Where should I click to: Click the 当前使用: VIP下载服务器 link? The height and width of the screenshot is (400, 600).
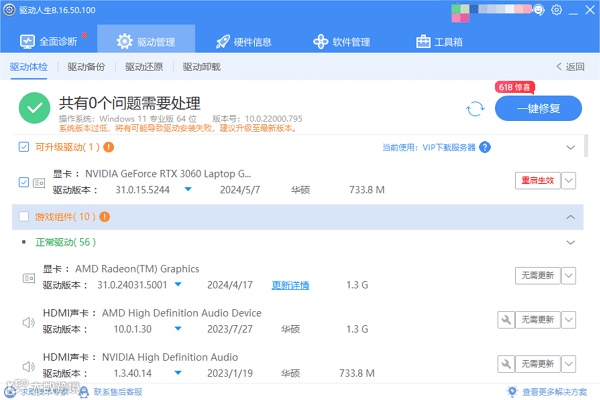coord(429,147)
